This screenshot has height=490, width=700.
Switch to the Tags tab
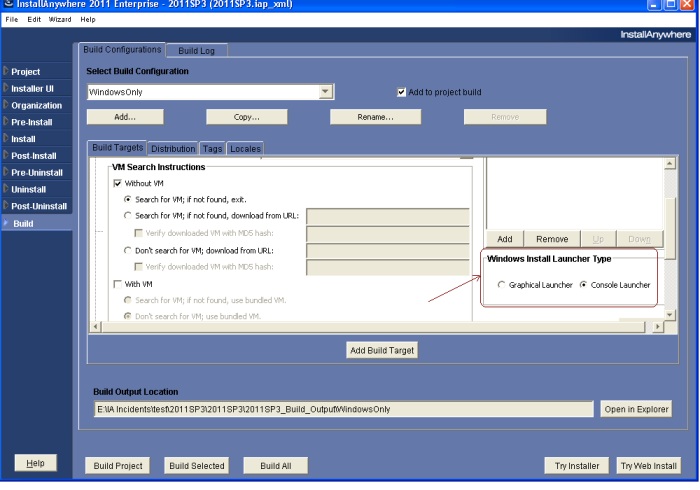[x=212, y=149]
